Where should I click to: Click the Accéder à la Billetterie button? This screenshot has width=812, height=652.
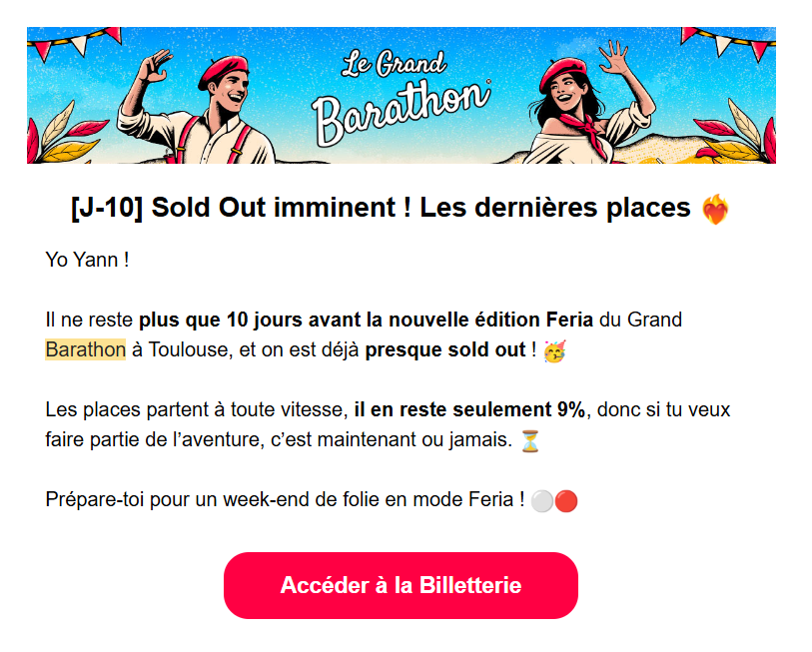pyautogui.click(x=400, y=586)
